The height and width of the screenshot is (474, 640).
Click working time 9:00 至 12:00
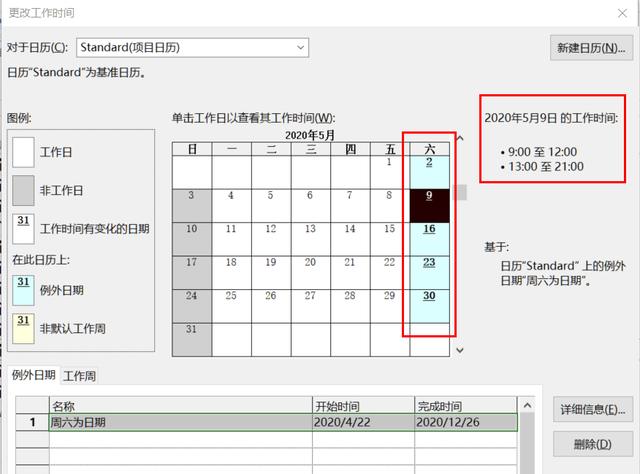542,152
